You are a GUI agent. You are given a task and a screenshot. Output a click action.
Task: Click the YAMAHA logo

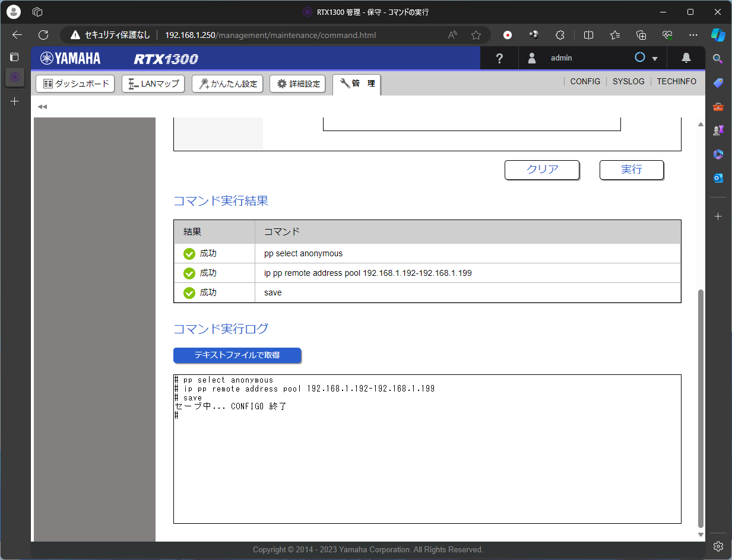70,58
